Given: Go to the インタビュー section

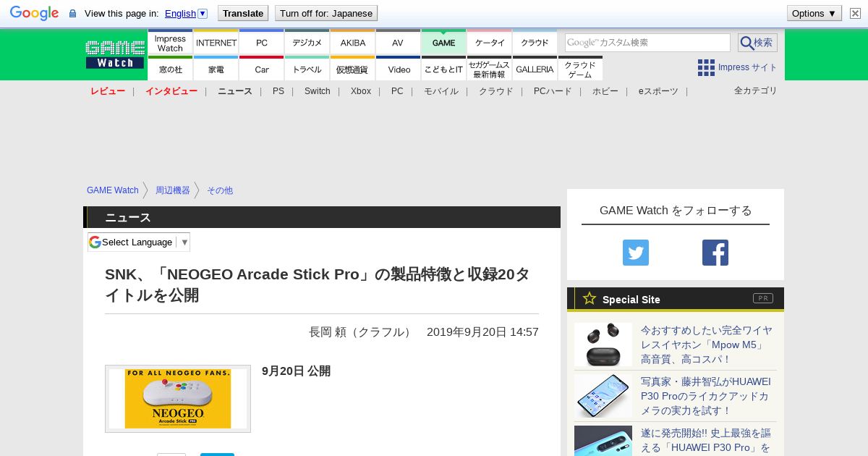Looking at the screenshot, I should tap(171, 91).
